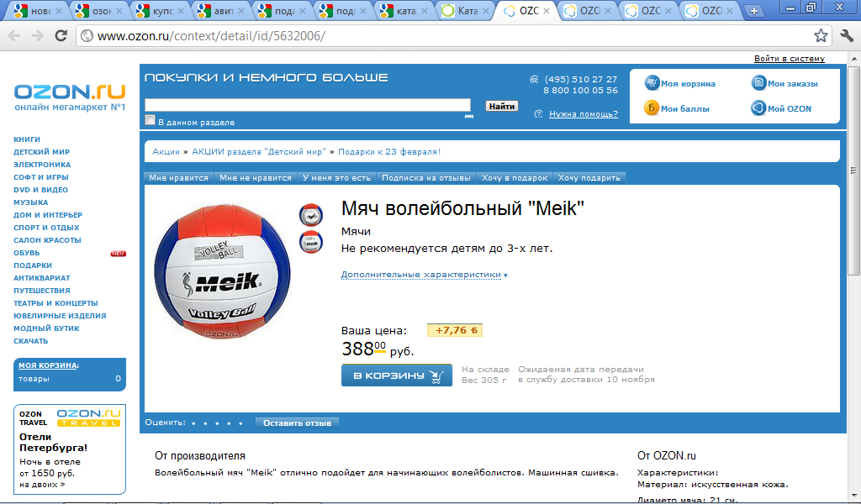The height and width of the screenshot is (504, 861).
Task: Click the telephone icon next to phone number
Action: point(534,80)
